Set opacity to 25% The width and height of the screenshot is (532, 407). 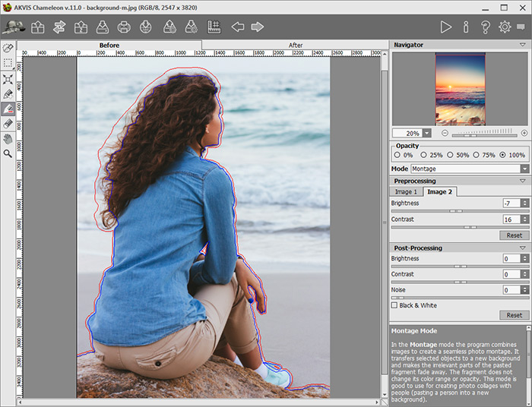(x=423, y=155)
